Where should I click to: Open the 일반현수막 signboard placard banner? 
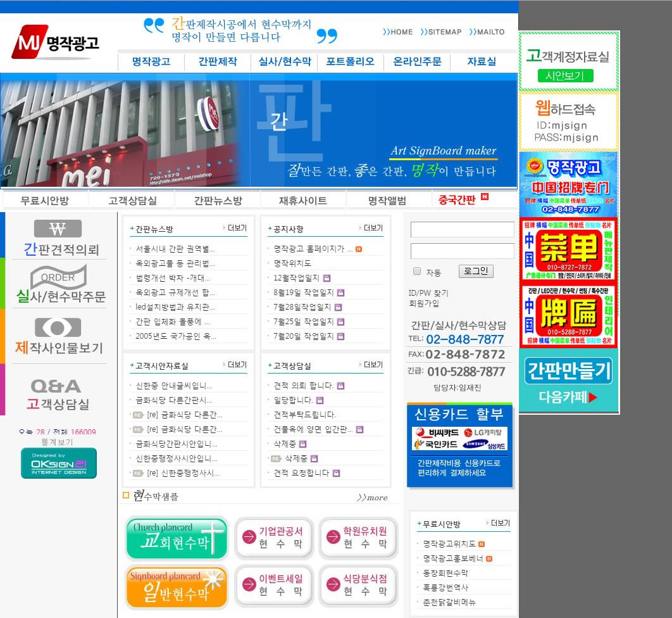(x=177, y=587)
